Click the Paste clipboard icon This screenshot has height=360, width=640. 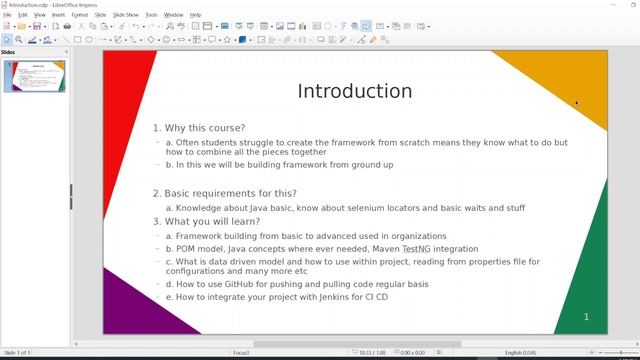tap(104, 26)
